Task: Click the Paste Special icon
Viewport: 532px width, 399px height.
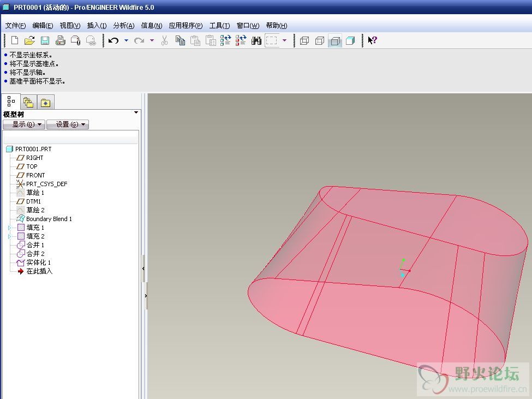Action: 211,40
